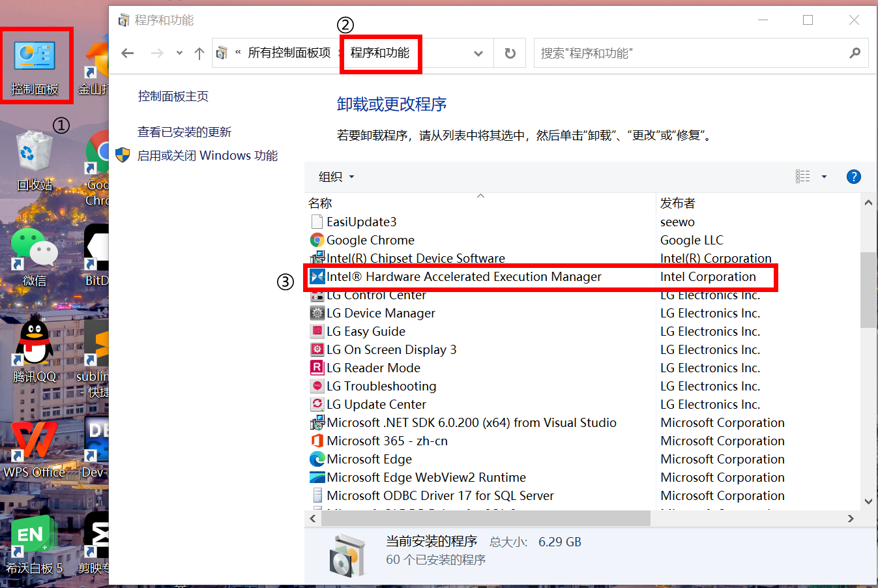Change view using the view icon
This screenshot has width=878, height=588.
tap(803, 177)
